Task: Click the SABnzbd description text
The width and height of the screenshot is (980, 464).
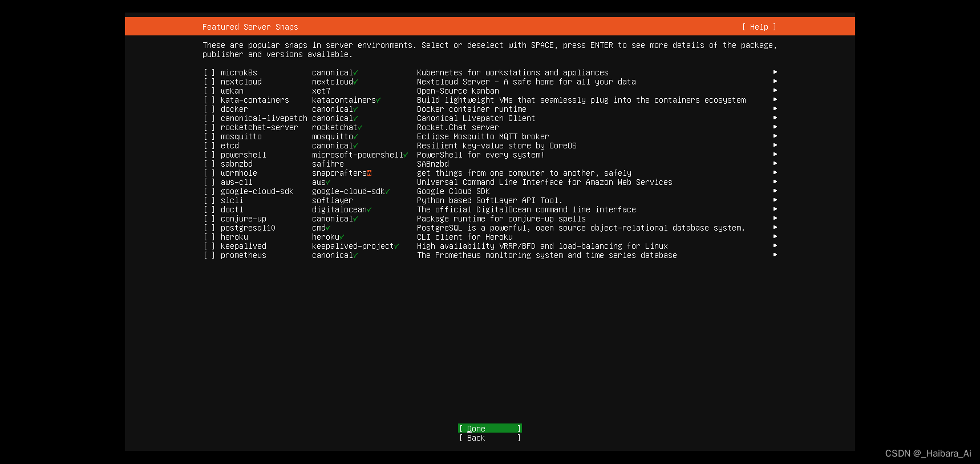Action: 433,164
